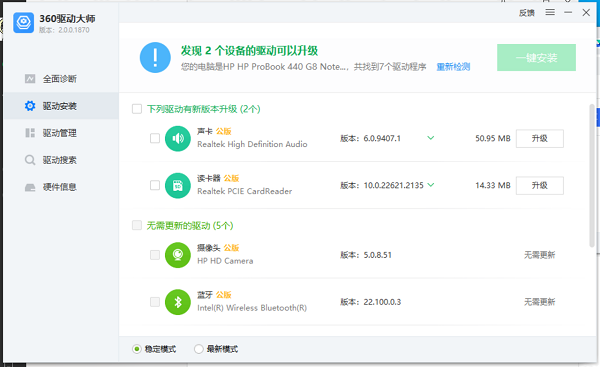Screen dimensions: 600x367
Task: Click the Realtek PCIE CardReader name
Action: (x=245, y=191)
